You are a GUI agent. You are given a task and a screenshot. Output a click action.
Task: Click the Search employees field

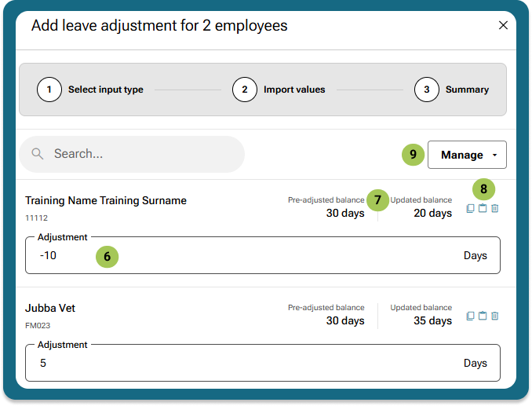click(141, 154)
